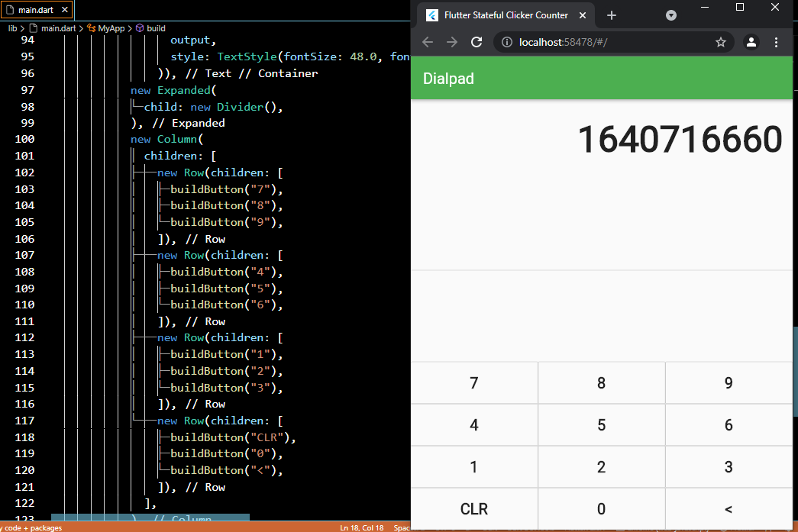Open the Chrome three-dot menu
798x532 pixels.
(777, 43)
